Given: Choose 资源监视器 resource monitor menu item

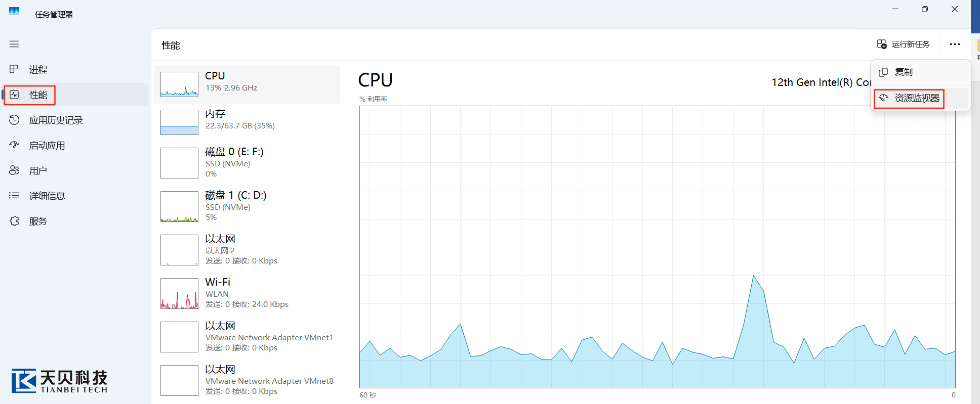Looking at the screenshot, I should 916,98.
